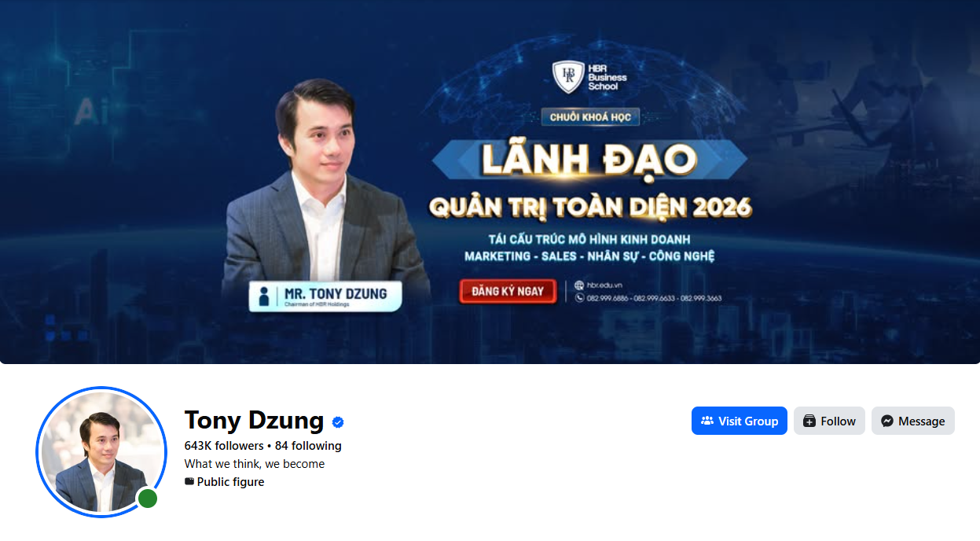This screenshot has height=541, width=980.
Task: Click the phone icon near hotline numbers
Action: click(579, 298)
